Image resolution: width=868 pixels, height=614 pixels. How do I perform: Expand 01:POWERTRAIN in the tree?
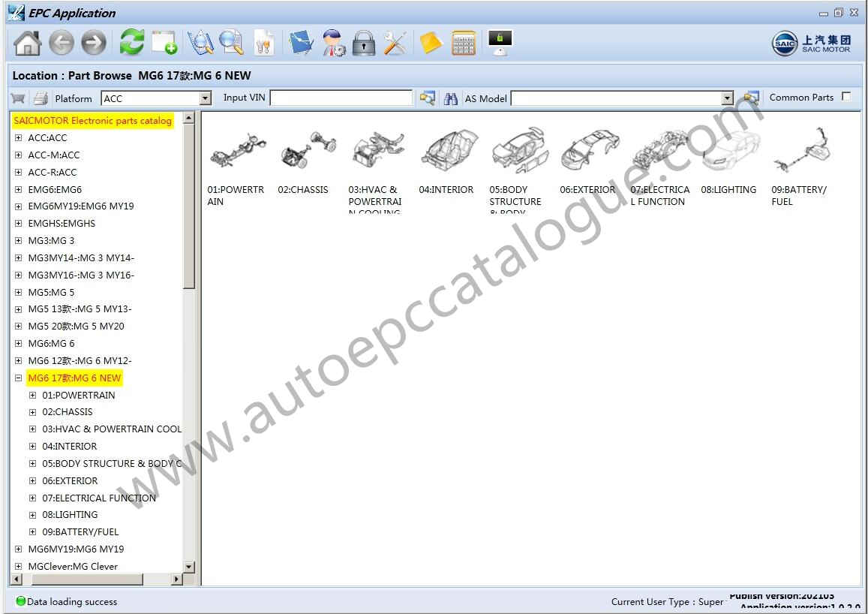33,396
